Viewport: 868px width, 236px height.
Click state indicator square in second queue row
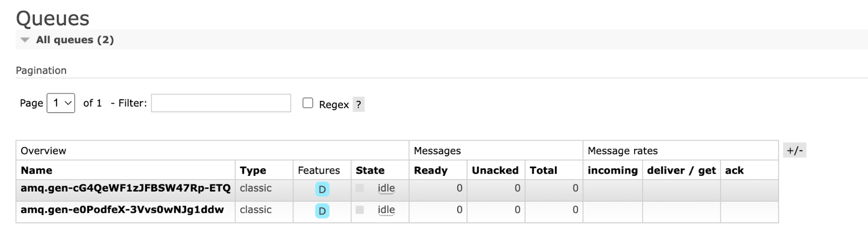pos(360,209)
